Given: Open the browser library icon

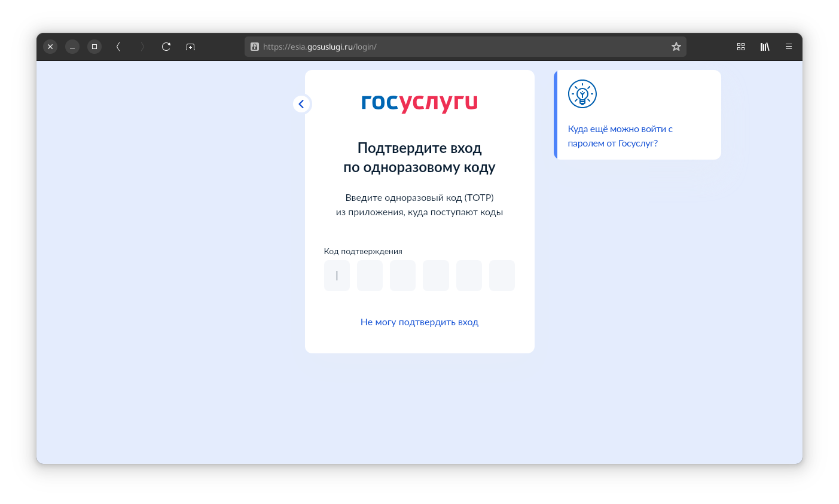Looking at the screenshot, I should point(765,47).
